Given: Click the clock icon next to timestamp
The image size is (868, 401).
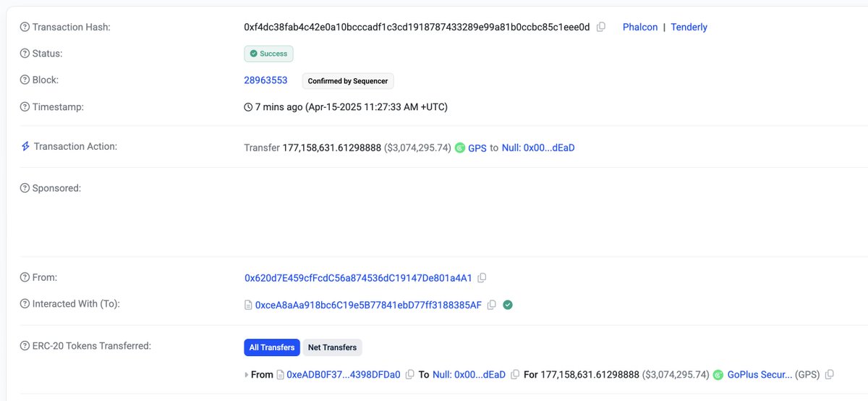Looking at the screenshot, I should coord(249,107).
